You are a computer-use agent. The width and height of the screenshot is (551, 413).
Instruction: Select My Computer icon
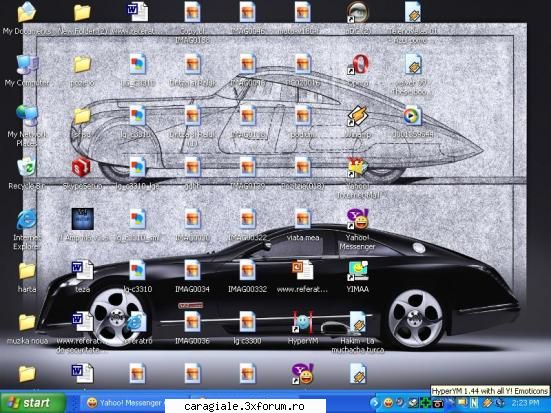tap(27, 65)
